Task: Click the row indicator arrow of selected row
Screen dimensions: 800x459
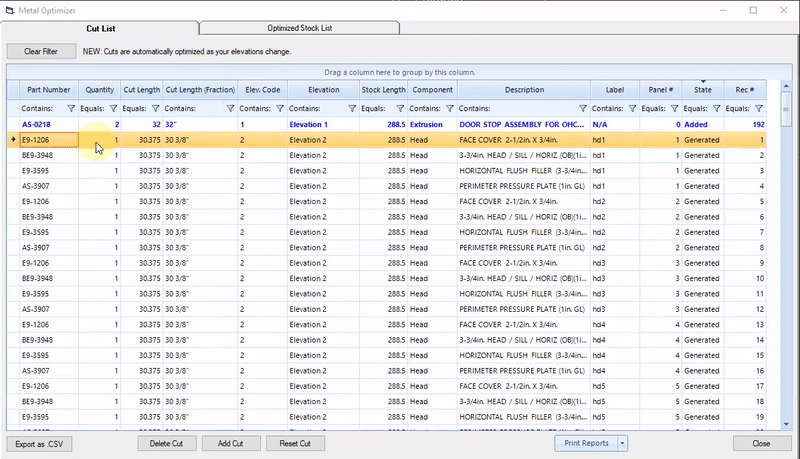Action: pyautogui.click(x=13, y=139)
